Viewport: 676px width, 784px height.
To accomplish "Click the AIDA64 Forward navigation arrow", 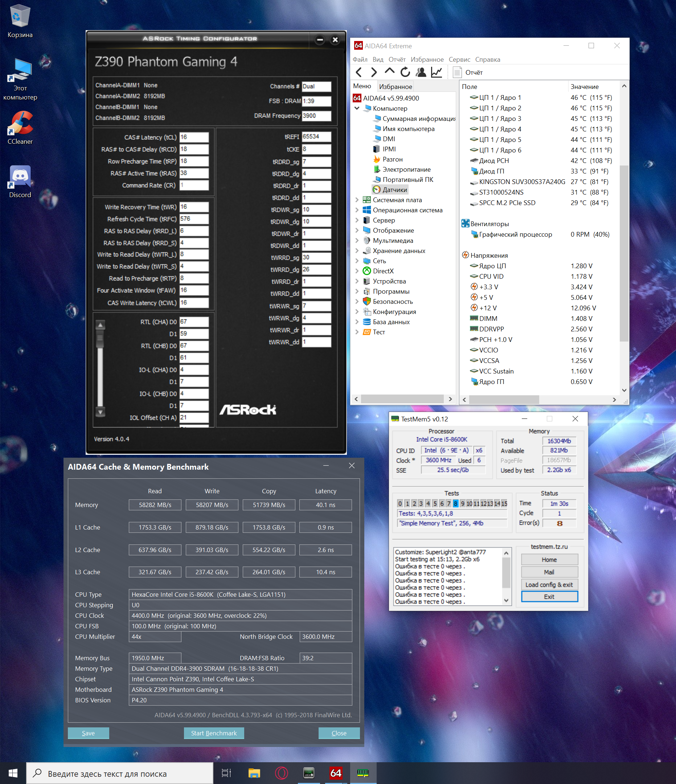I will (374, 72).
